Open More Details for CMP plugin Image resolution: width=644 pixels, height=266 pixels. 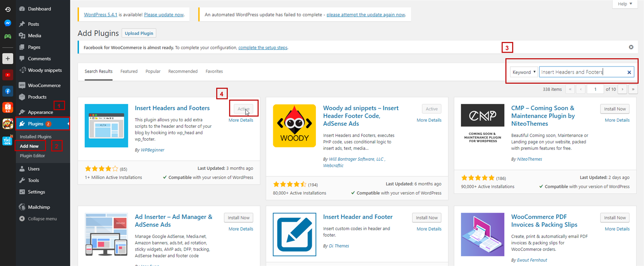click(617, 120)
